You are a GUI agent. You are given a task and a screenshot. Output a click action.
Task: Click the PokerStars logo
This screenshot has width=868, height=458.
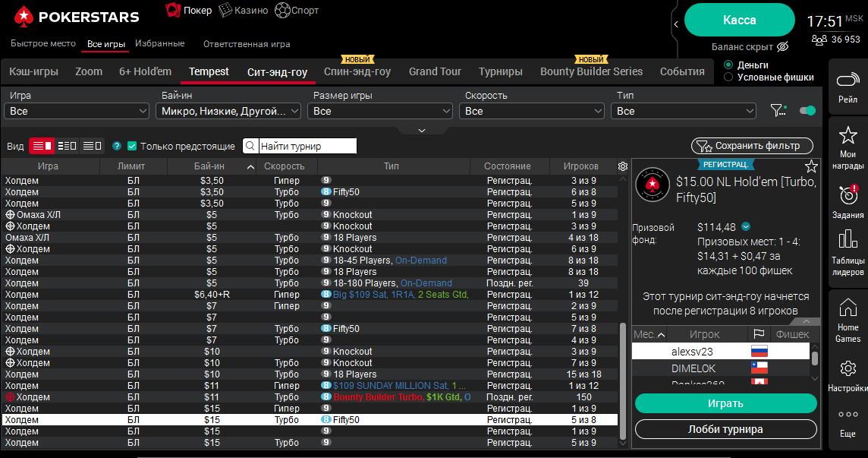click(77, 17)
